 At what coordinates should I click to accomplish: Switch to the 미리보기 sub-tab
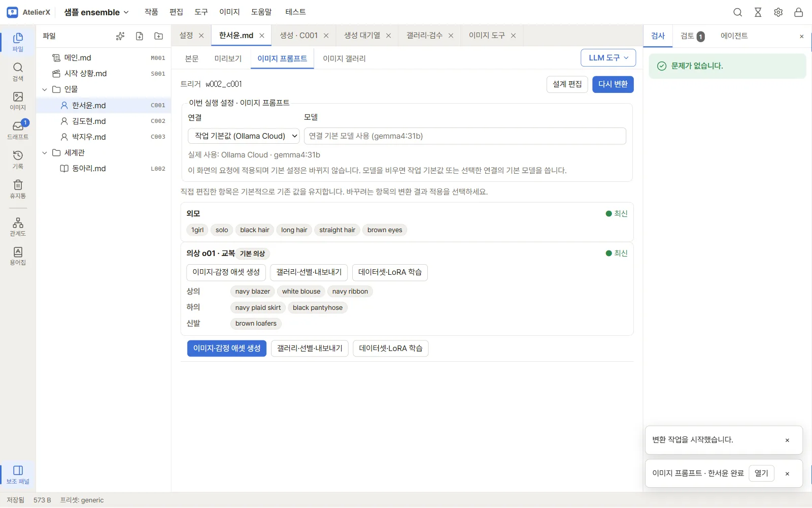click(x=228, y=58)
